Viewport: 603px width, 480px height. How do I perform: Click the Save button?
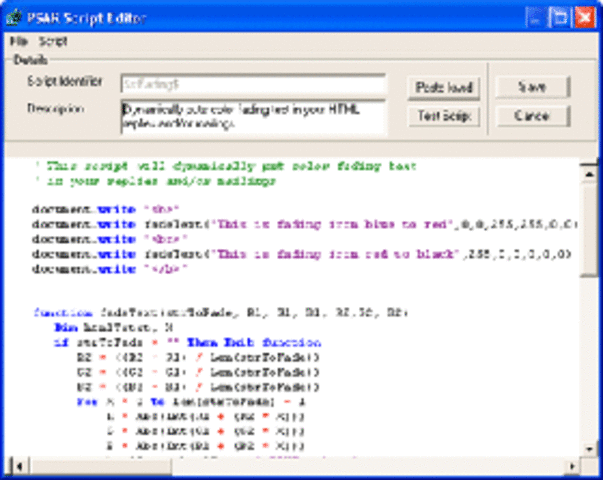[532, 87]
